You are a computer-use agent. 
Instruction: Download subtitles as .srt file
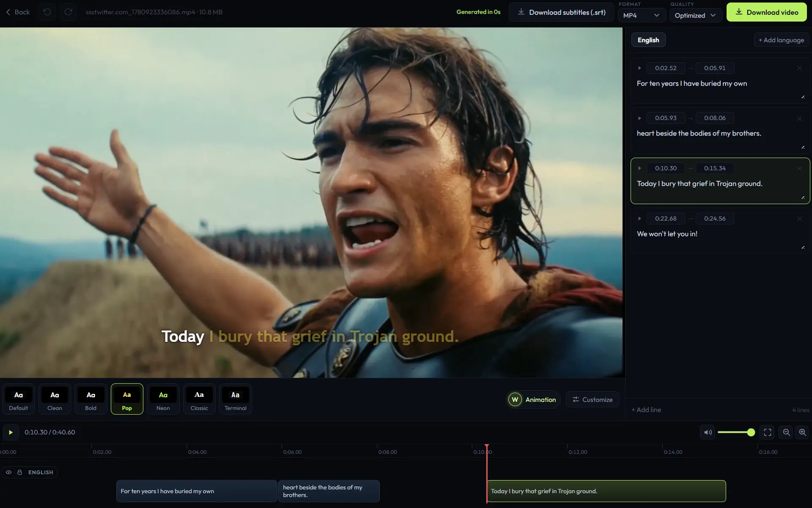coord(562,12)
